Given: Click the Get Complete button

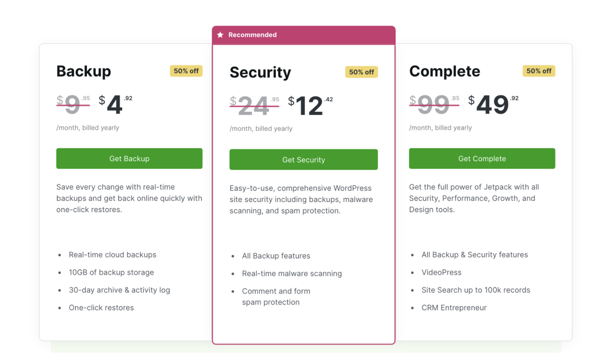Looking at the screenshot, I should click(482, 158).
